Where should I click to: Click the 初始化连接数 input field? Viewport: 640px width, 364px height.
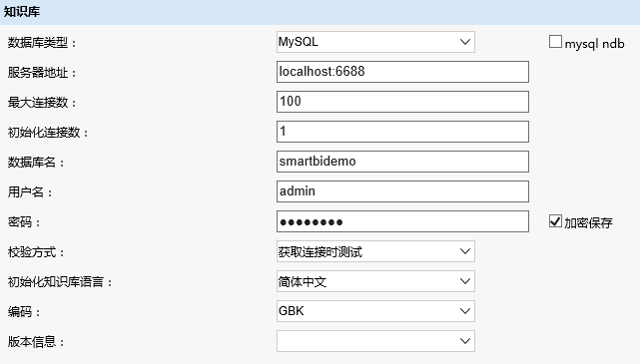click(x=402, y=132)
